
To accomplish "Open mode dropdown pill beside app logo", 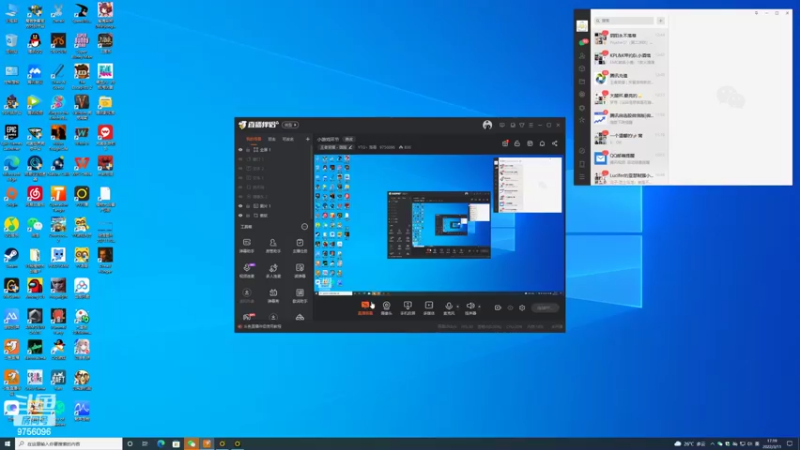I will tap(290, 125).
